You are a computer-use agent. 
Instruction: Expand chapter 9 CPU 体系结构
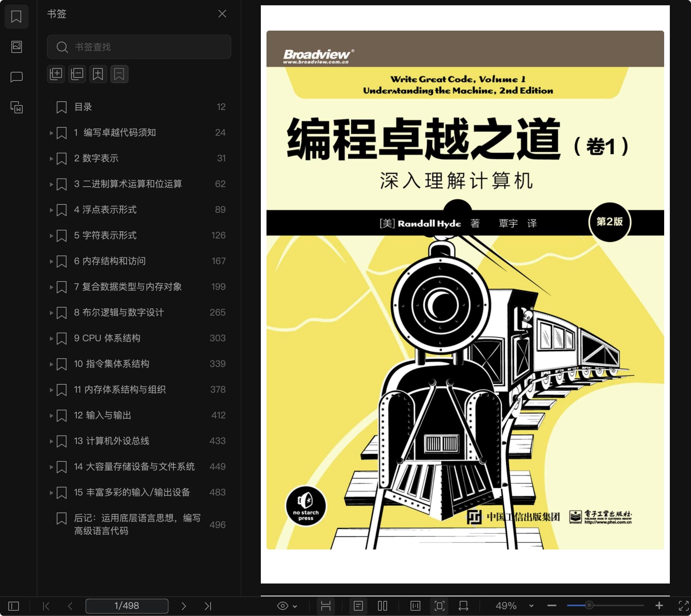(x=51, y=338)
